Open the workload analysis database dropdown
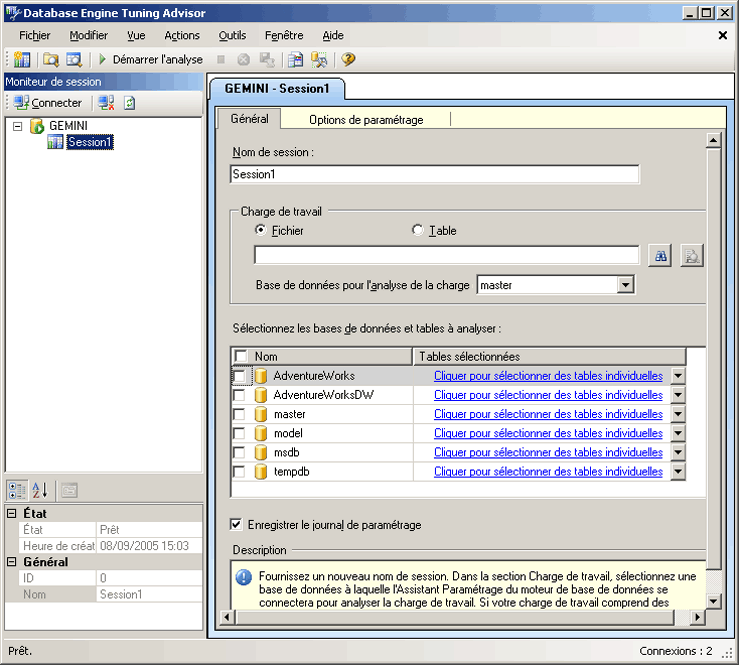739x665 pixels. click(626, 285)
